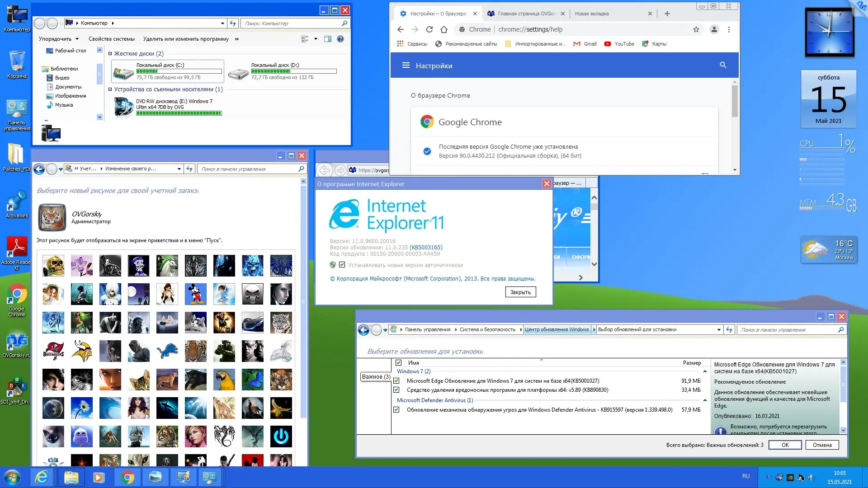
Task: Open KB5003165 link
Action: (x=426, y=248)
